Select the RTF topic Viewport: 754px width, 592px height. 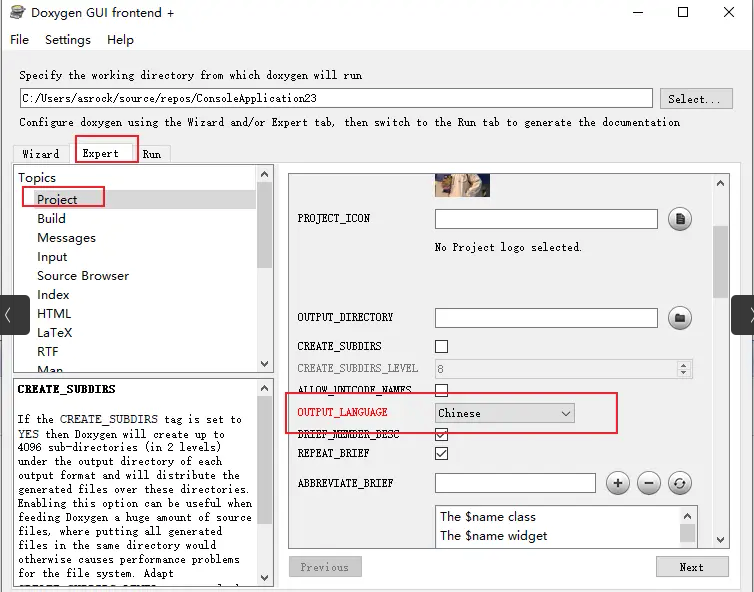coord(48,352)
